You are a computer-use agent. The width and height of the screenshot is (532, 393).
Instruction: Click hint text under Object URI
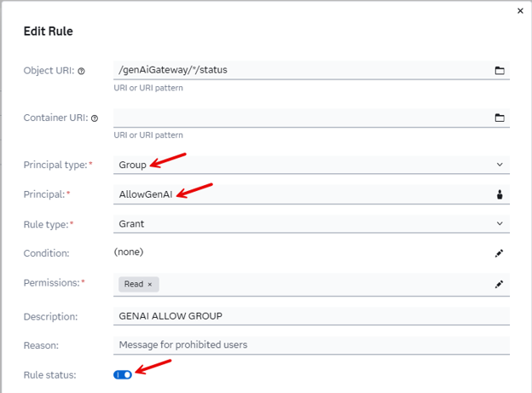pyautogui.click(x=148, y=88)
